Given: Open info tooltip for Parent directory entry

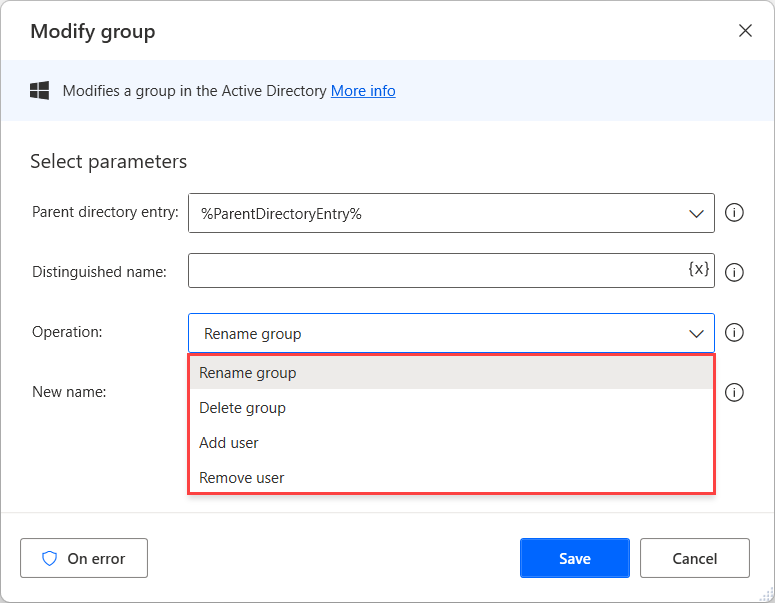Looking at the screenshot, I should tap(734, 213).
